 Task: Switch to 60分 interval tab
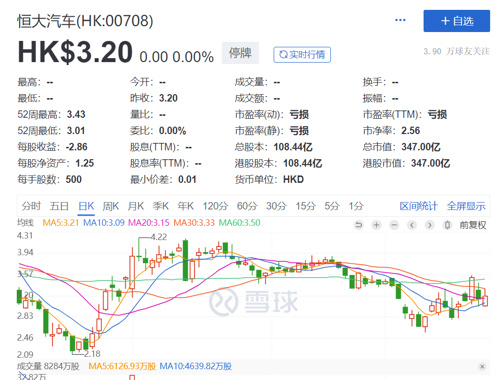point(247,206)
